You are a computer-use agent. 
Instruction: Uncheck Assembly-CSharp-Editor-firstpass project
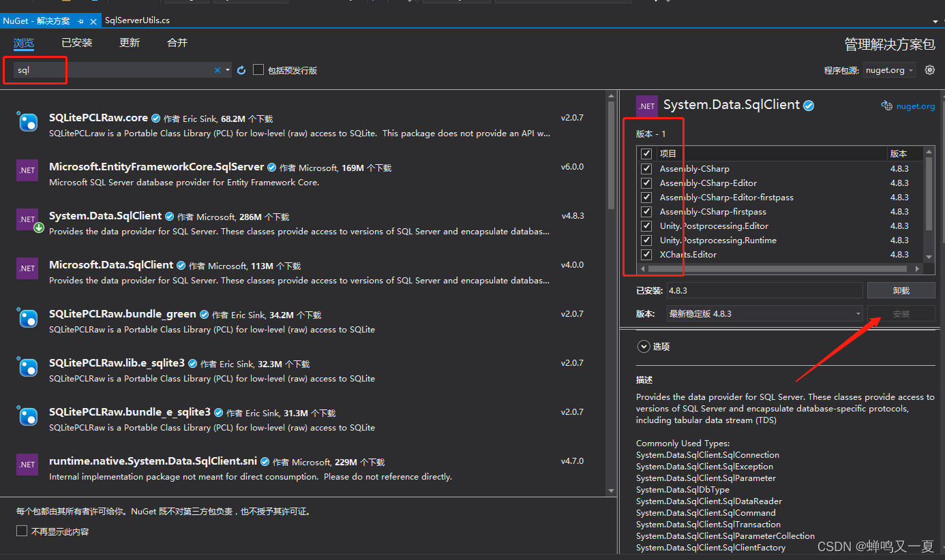click(646, 197)
